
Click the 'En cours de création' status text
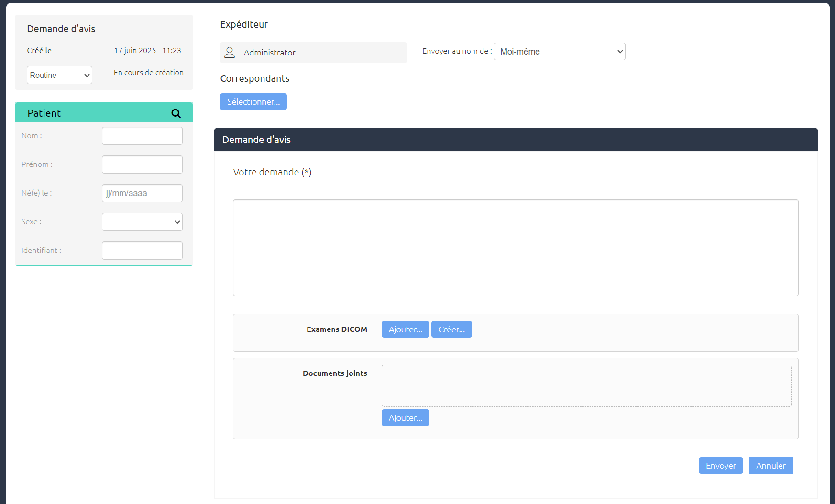149,73
